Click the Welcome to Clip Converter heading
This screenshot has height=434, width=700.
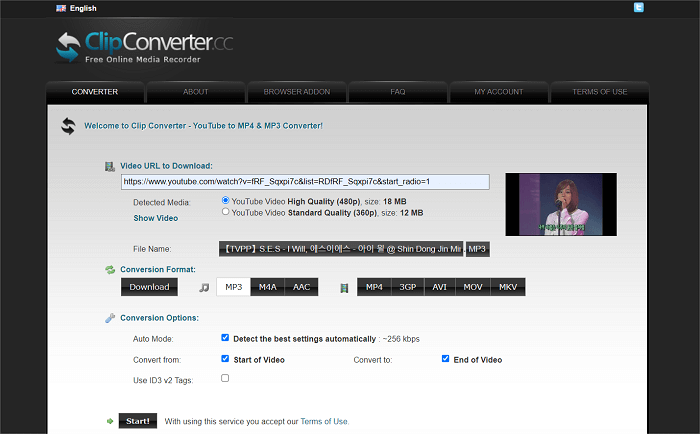(x=203, y=126)
